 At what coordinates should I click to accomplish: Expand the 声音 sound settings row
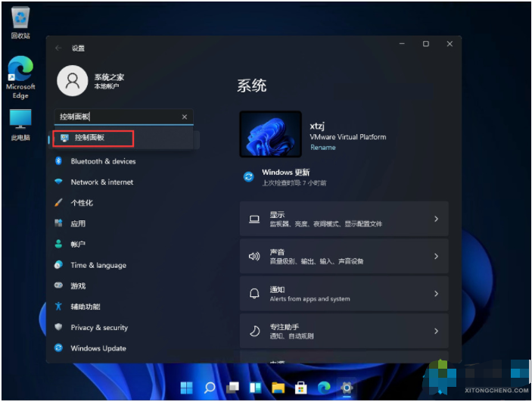344,257
